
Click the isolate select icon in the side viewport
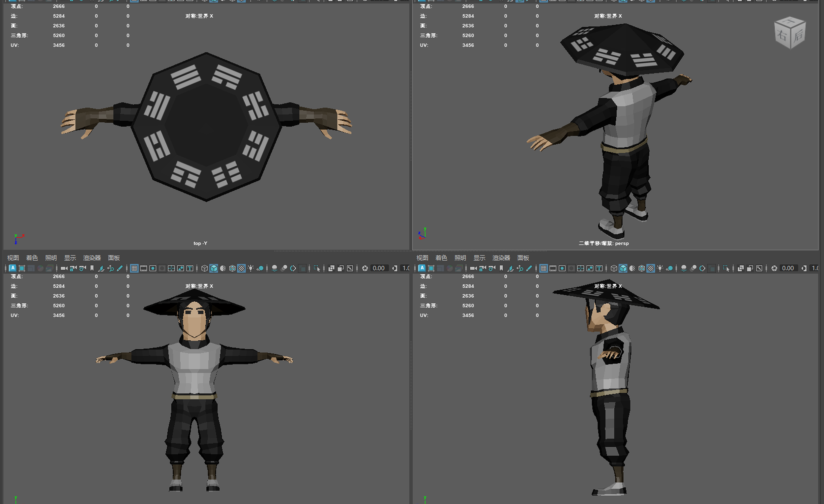pyautogui.click(x=726, y=268)
